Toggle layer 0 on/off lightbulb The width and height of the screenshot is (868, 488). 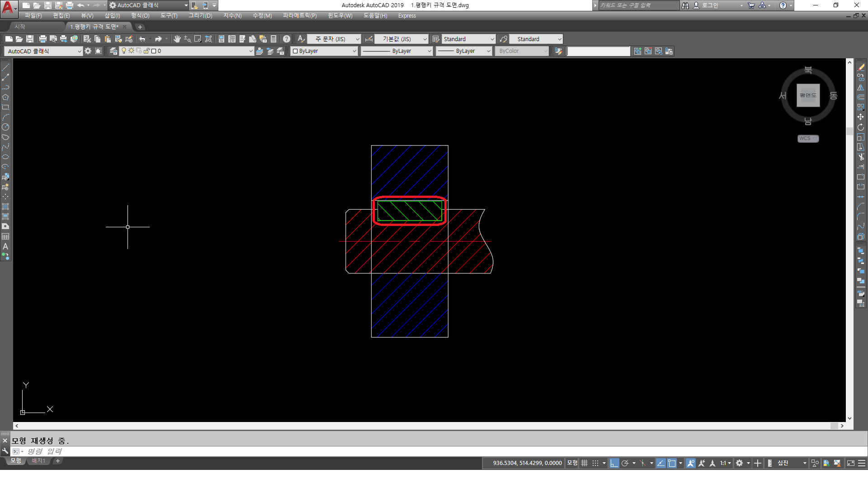click(x=124, y=51)
